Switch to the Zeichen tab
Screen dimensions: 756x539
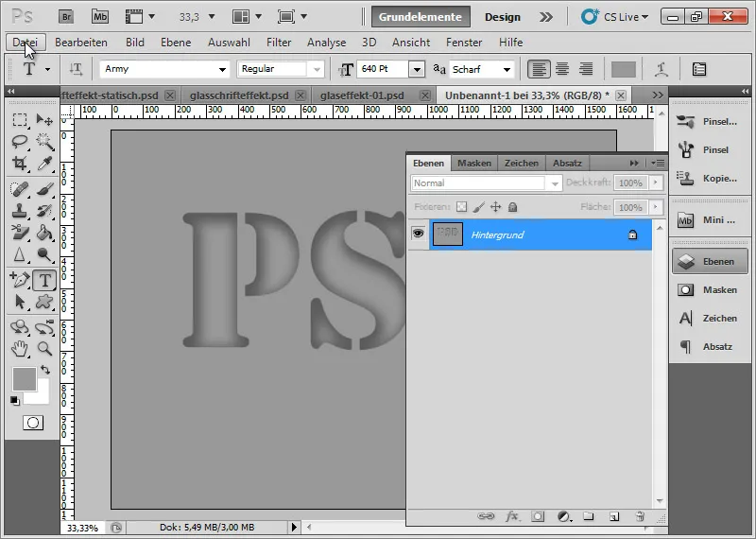pyautogui.click(x=522, y=163)
